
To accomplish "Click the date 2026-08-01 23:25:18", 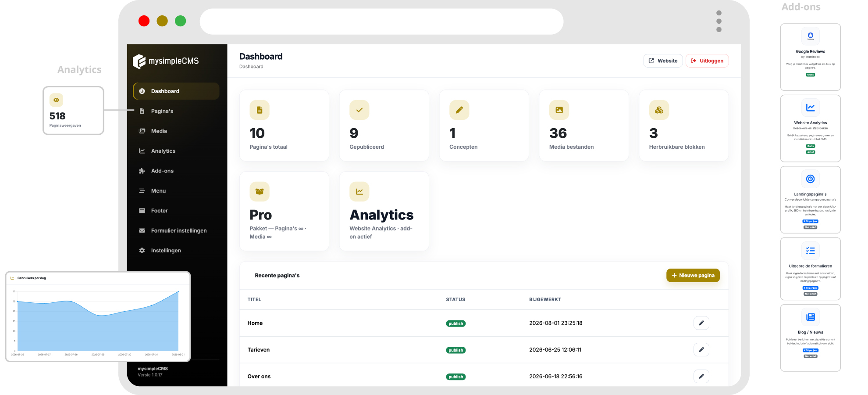I will pyautogui.click(x=556, y=323).
